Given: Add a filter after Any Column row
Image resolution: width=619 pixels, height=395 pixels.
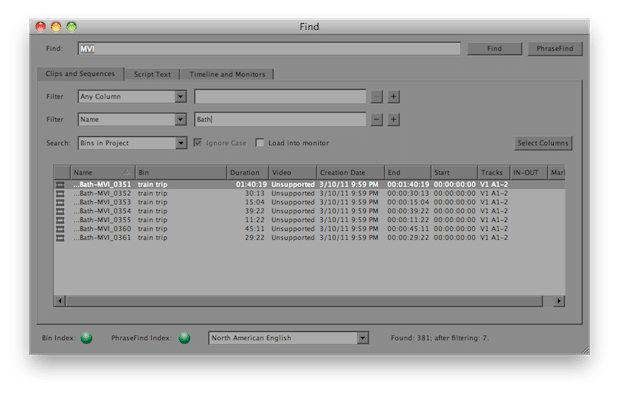Looking at the screenshot, I should click(x=393, y=97).
